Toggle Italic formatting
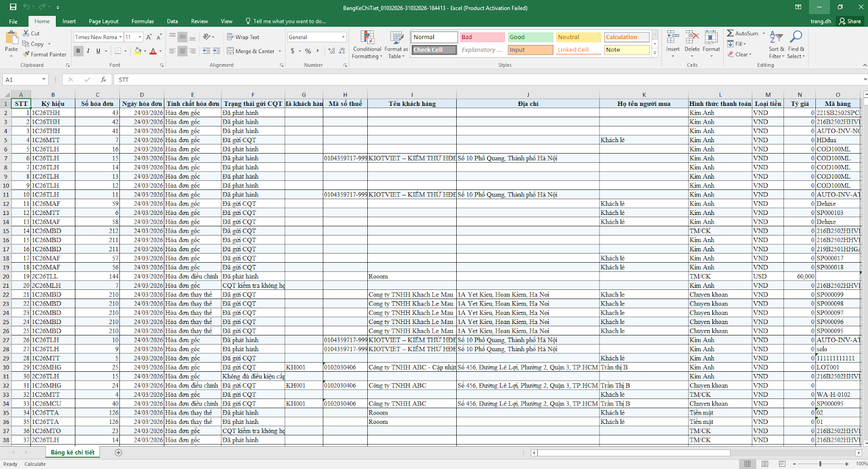This screenshot has height=469, width=868. pyautogui.click(x=88, y=51)
